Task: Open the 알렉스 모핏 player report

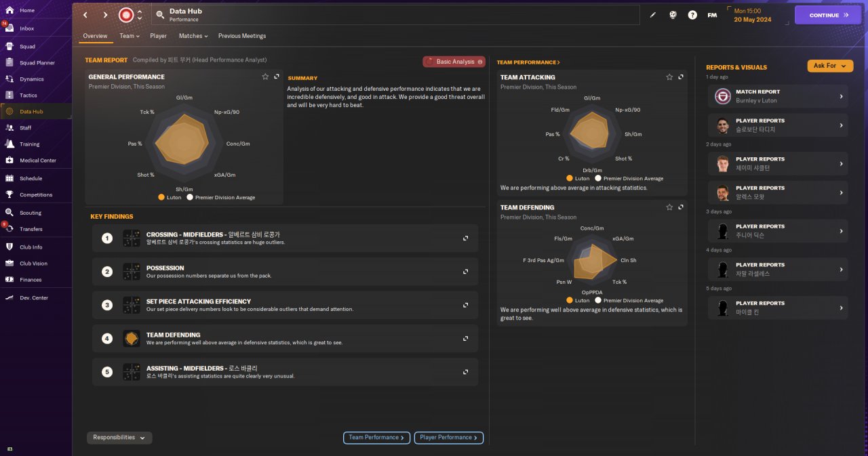Action: [779, 192]
